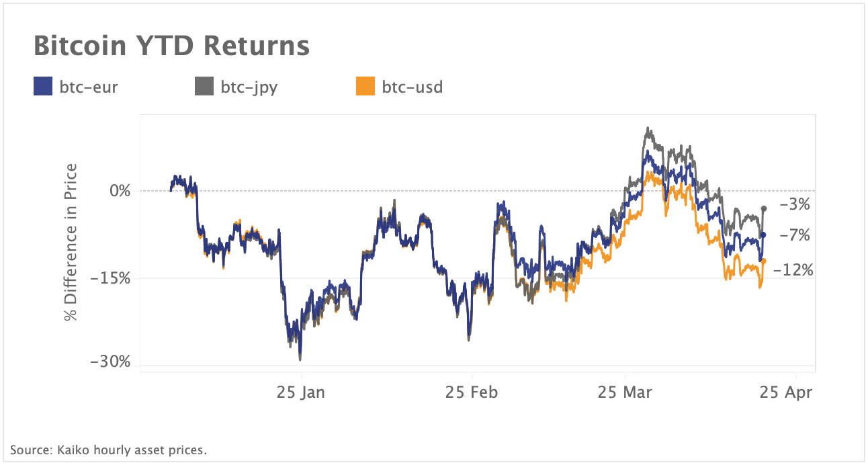Click the gray btc-jpy legend swatch

click(x=204, y=87)
